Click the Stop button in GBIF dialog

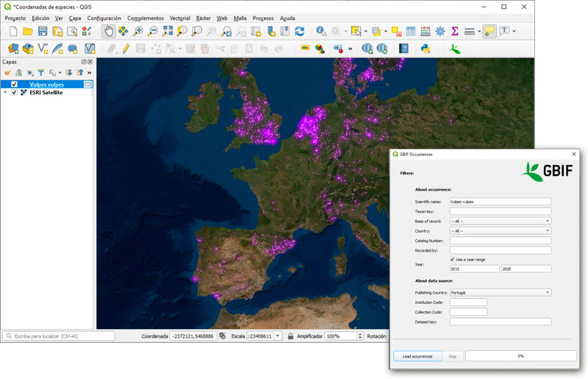tap(452, 356)
